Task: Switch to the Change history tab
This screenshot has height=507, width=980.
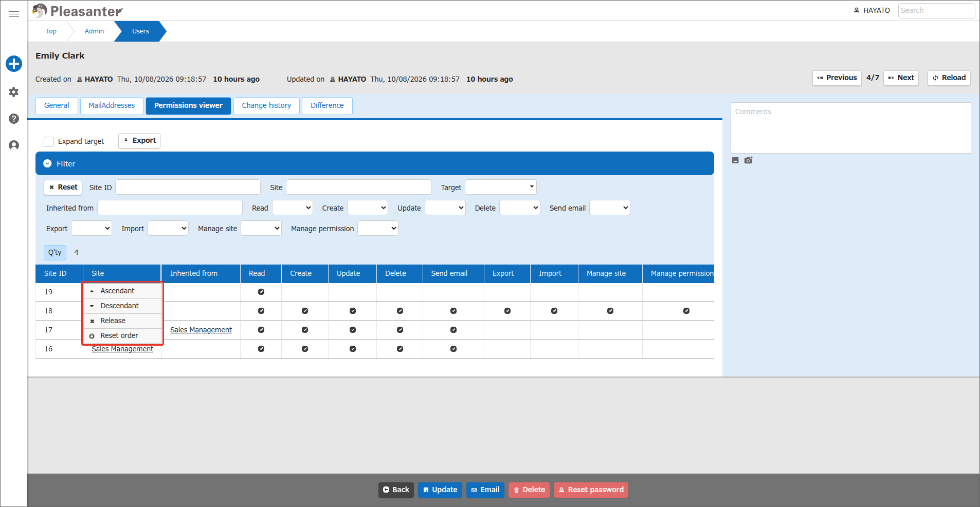Action: tap(266, 105)
